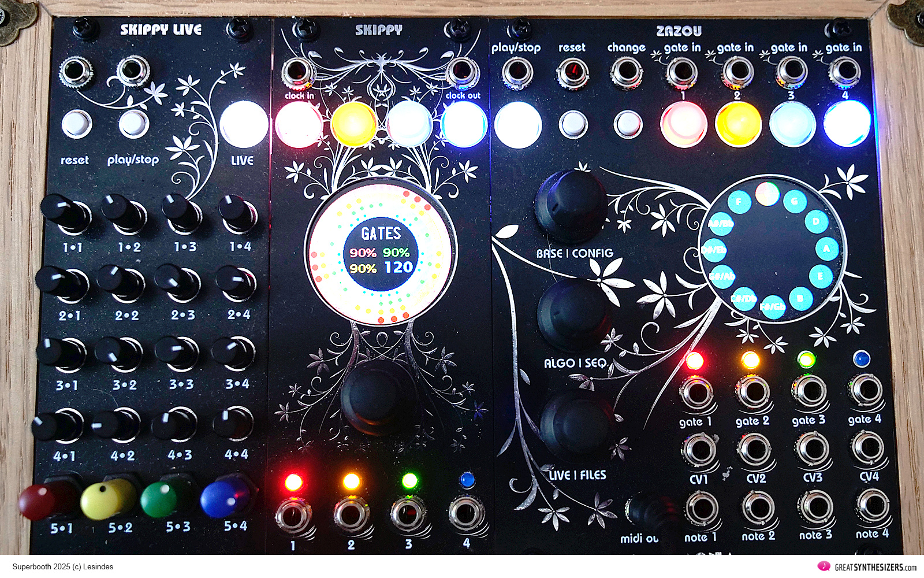Toggle Zazou gate button 2 (yellow)
Viewport: 924px width, 578px height.
pos(738,124)
